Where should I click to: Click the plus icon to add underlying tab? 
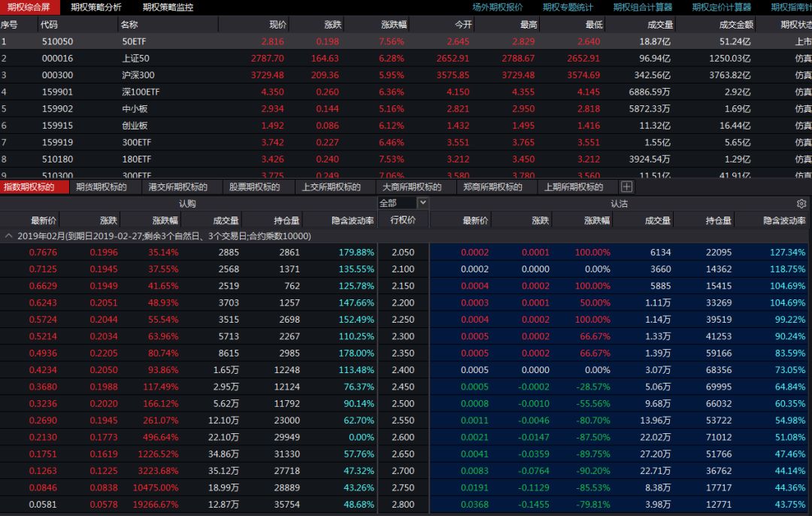[x=626, y=187]
